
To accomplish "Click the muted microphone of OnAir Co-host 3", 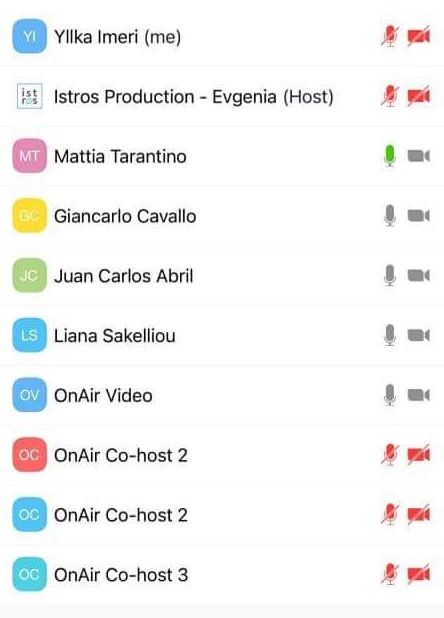I will [x=390, y=574].
